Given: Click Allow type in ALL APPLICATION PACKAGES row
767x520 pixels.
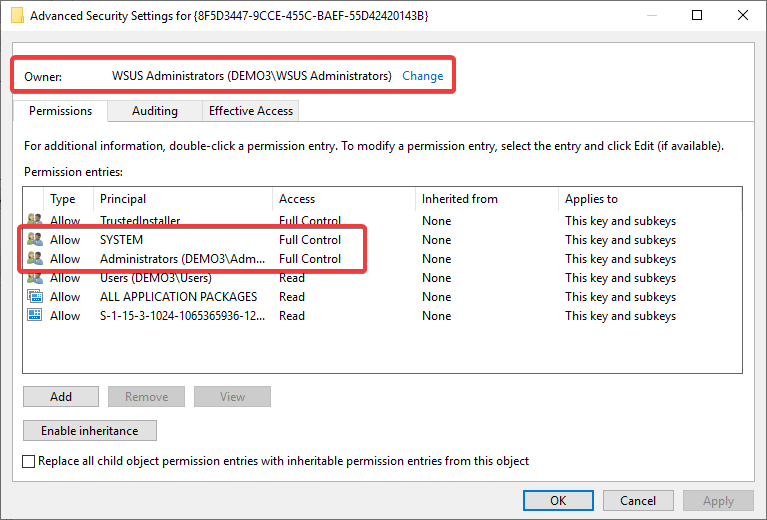Looking at the screenshot, I should [65, 297].
